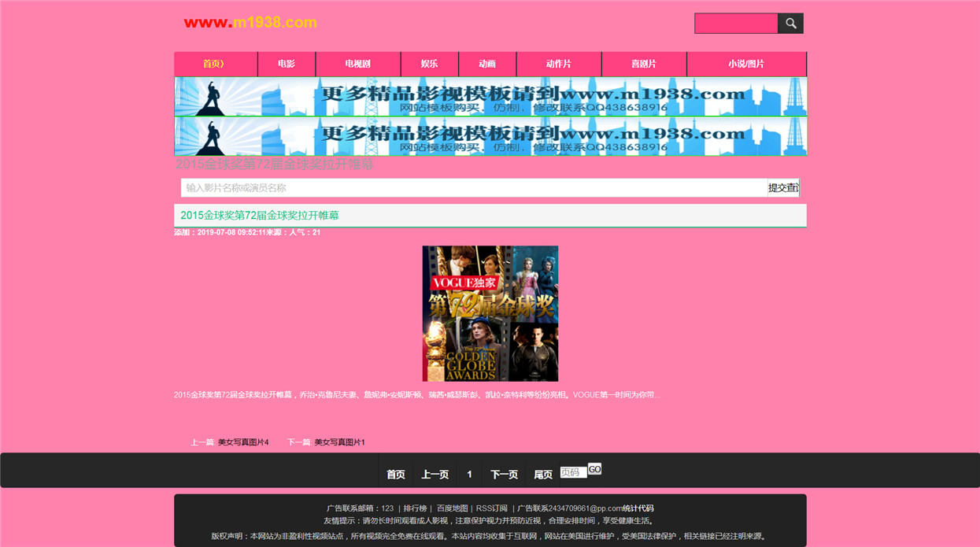Open next article 美女写真图片1
Screen dimensions: 980x547
tap(339, 442)
